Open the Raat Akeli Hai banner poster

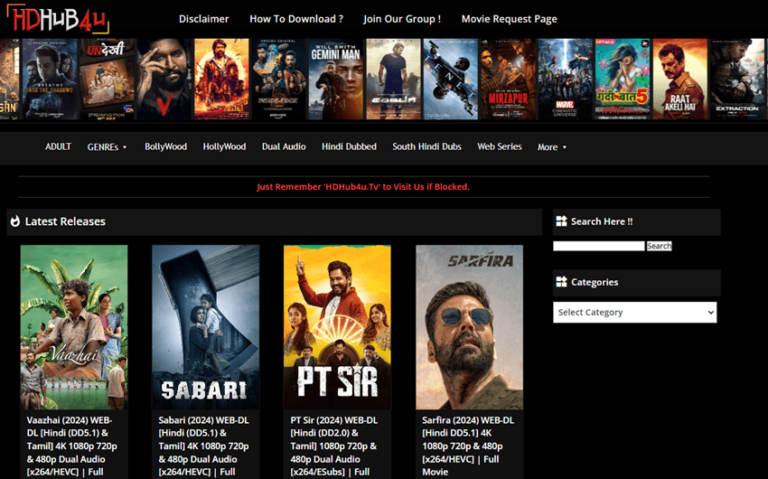680,79
